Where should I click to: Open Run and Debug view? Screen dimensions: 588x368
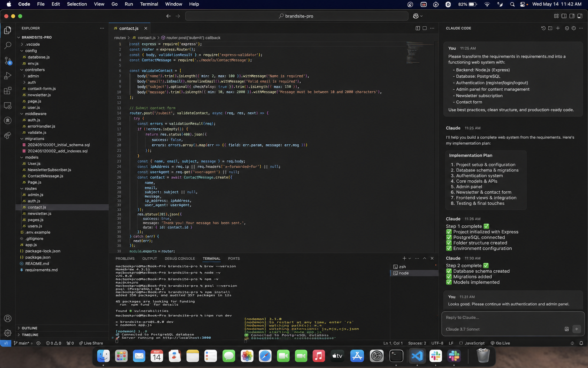point(8,76)
